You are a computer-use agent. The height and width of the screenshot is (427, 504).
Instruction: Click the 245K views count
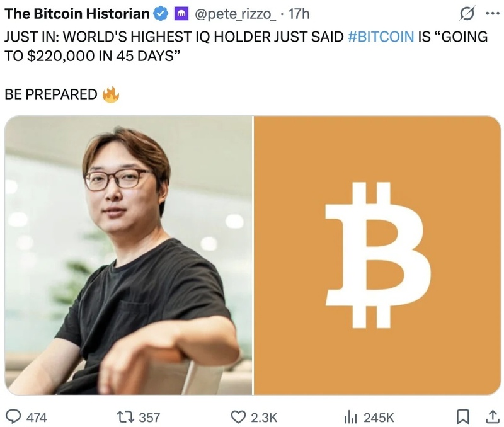click(379, 418)
